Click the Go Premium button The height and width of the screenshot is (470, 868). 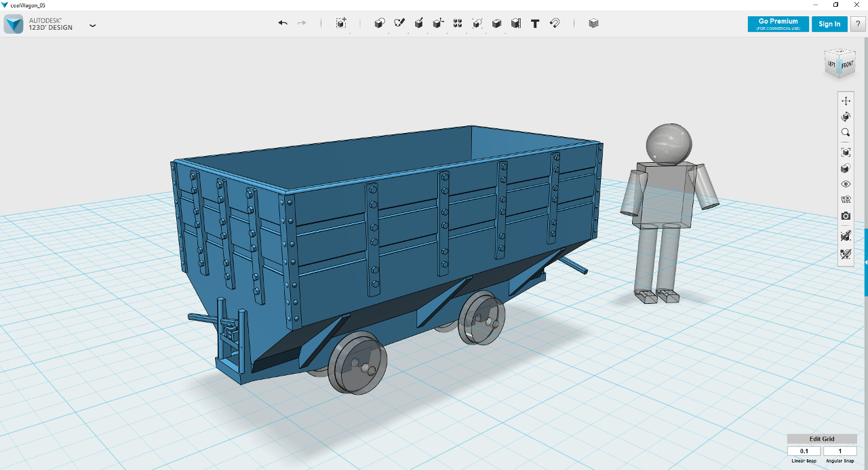[x=778, y=24]
